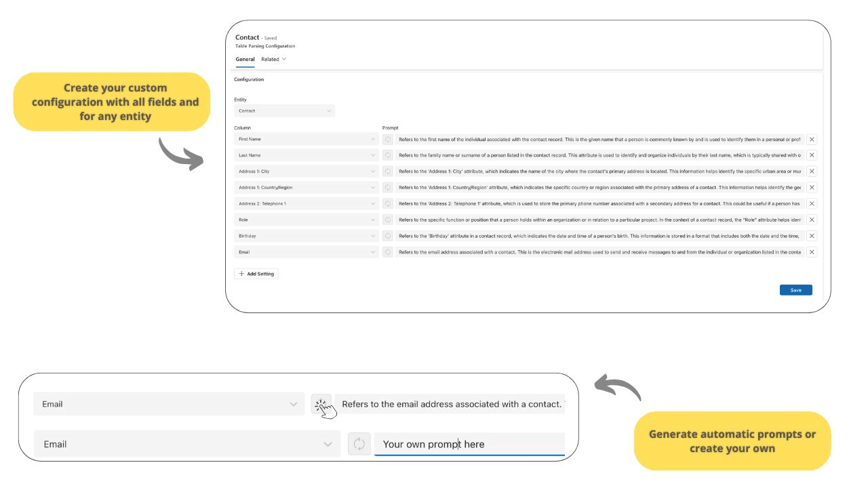Generate prompt for the First Name row

pos(388,139)
